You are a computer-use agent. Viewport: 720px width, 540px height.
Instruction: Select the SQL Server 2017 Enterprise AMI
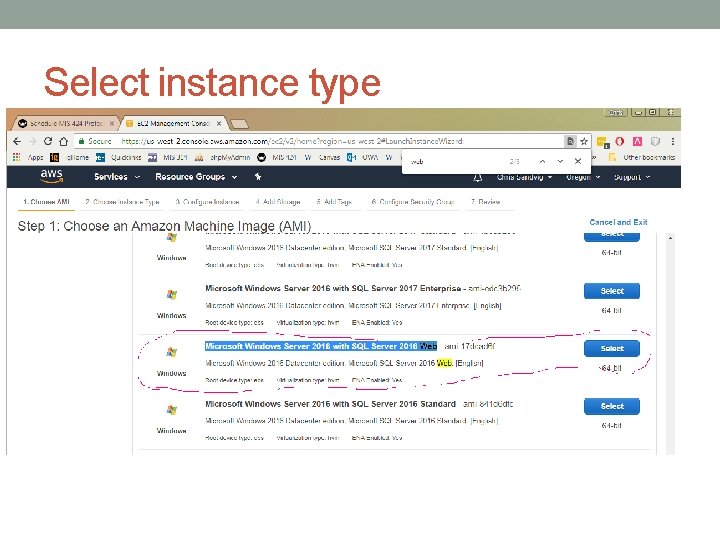[612, 291]
